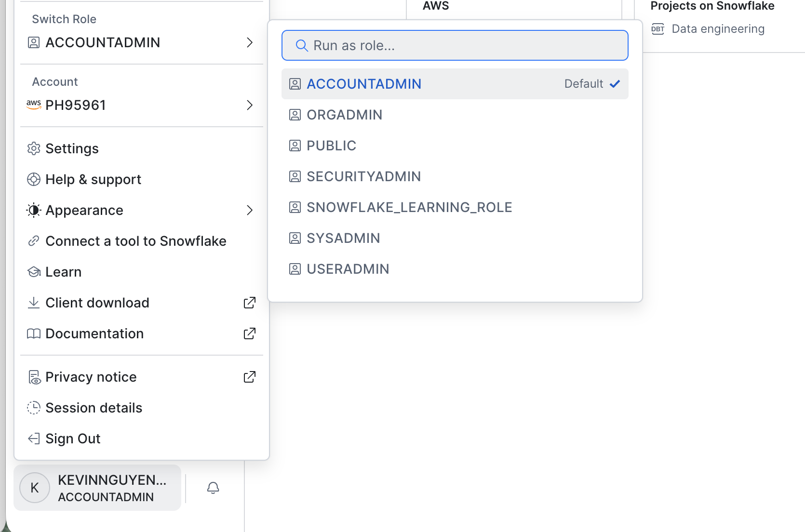Click the Default checkmark on ACCOUNTADMIN
This screenshot has height=532, width=805.
pos(615,84)
